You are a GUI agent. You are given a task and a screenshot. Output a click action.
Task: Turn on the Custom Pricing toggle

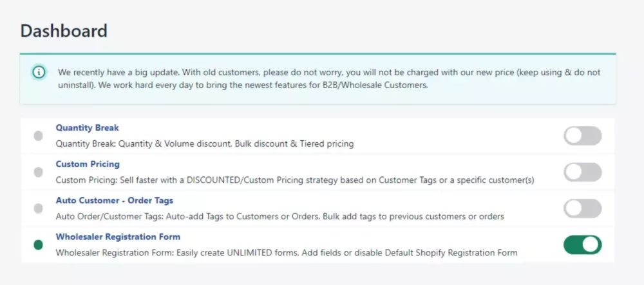click(x=582, y=172)
